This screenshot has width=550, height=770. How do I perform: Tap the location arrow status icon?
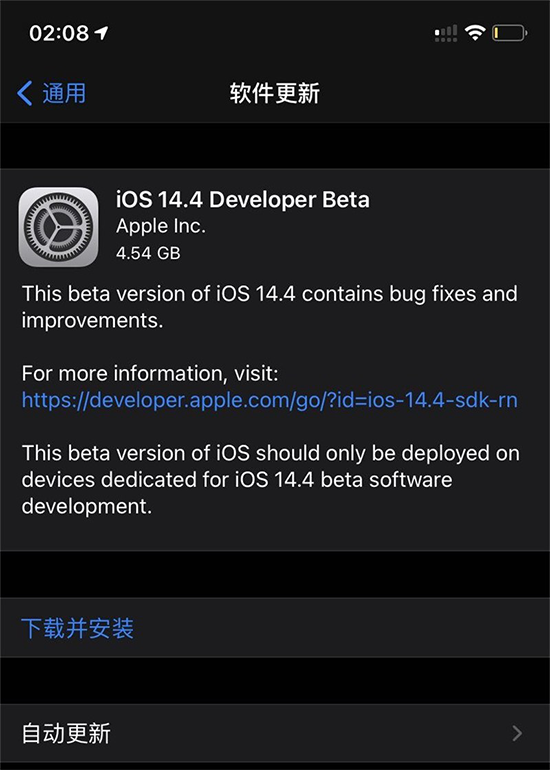[x=101, y=33]
